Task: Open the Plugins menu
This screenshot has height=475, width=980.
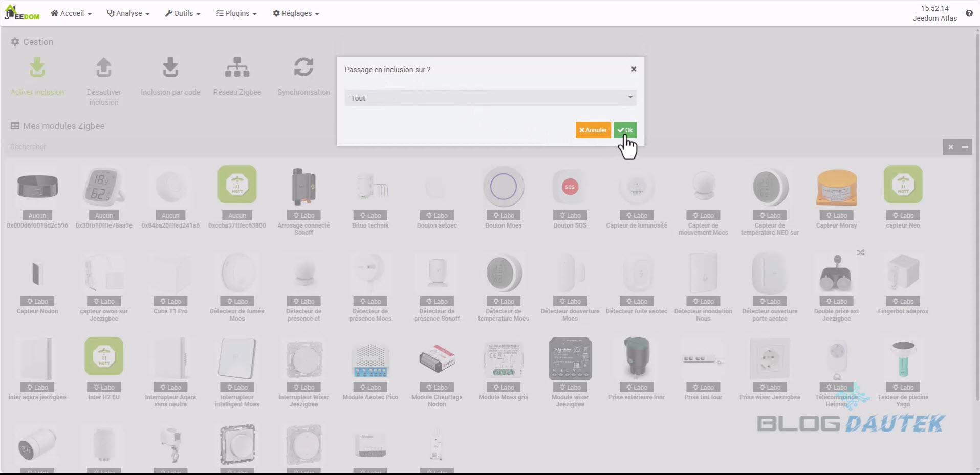Action: [x=236, y=13]
